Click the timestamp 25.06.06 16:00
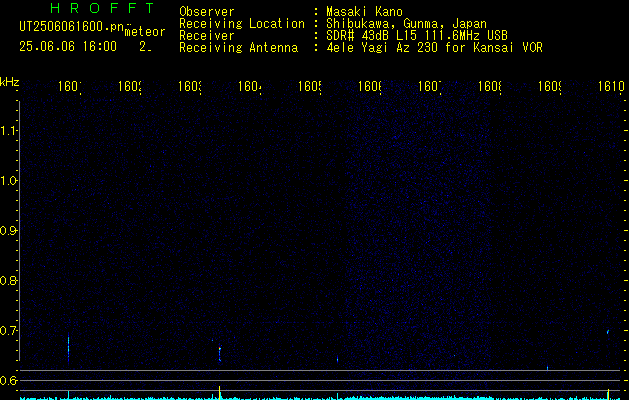Viewport: 629px width, 400px height. pyautogui.click(x=68, y=47)
